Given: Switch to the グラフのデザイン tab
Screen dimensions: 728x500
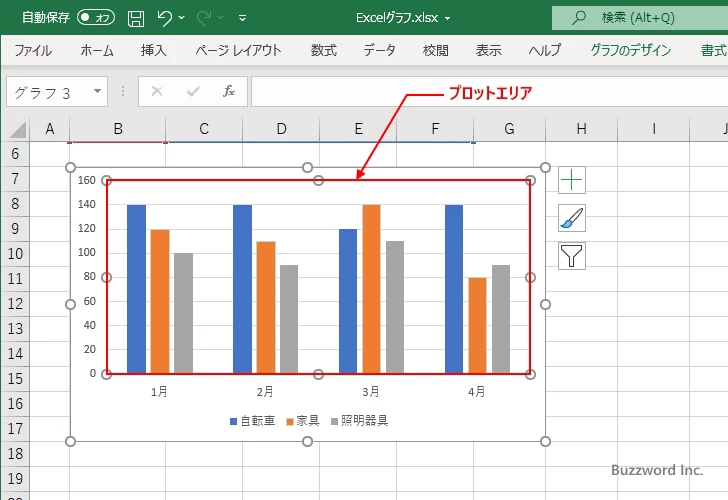Looking at the screenshot, I should tap(630, 50).
